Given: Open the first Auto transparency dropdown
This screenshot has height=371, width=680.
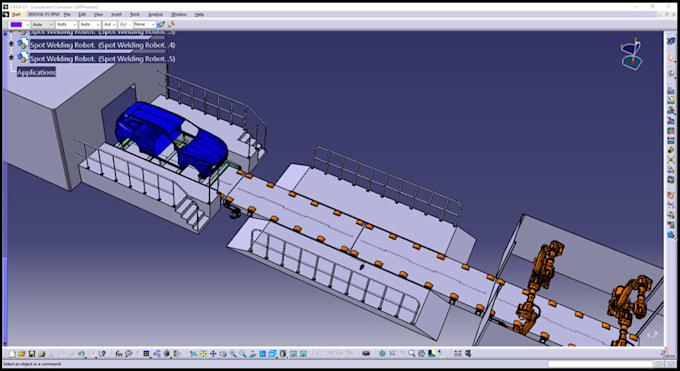Looking at the screenshot, I should (42, 24).
